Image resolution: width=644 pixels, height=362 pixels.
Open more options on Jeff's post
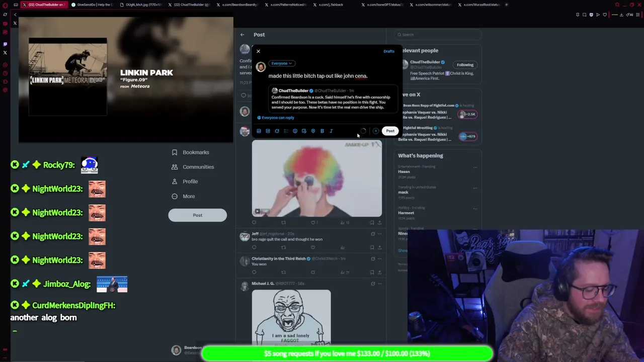pyautogui.click(x=380, y=234)
